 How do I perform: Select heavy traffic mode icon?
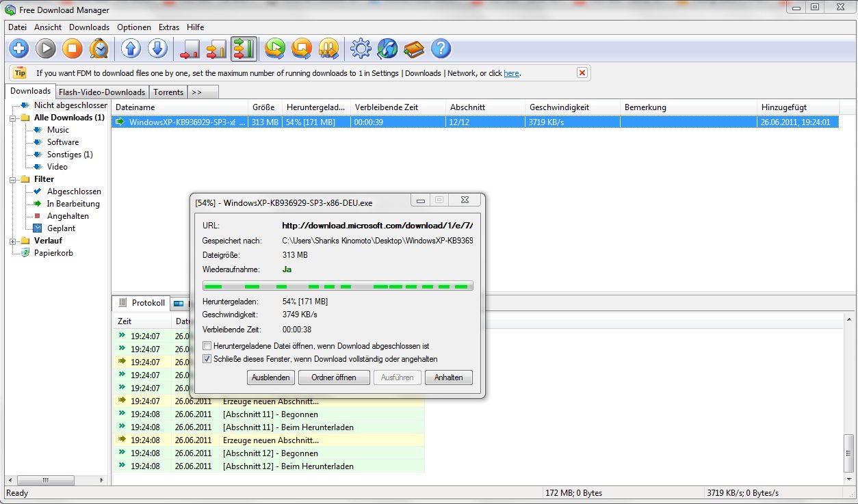[x=244, y=49]
